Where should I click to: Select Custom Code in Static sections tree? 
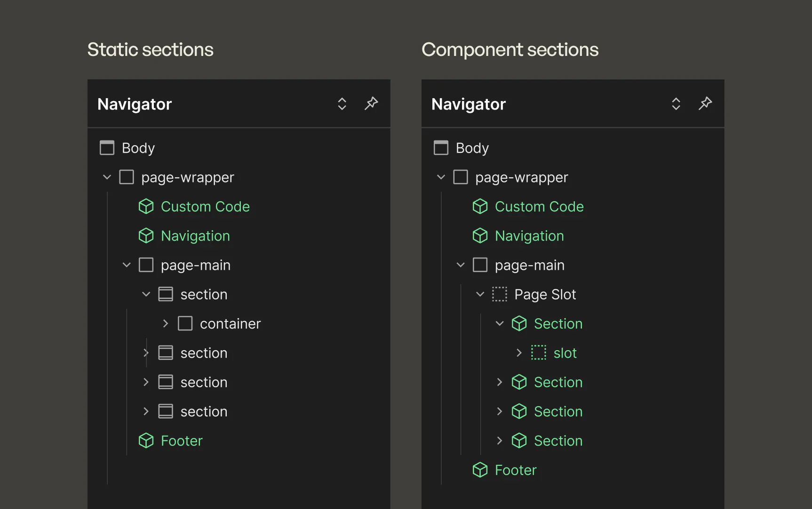pyautogui.click(x=205, y=207)
